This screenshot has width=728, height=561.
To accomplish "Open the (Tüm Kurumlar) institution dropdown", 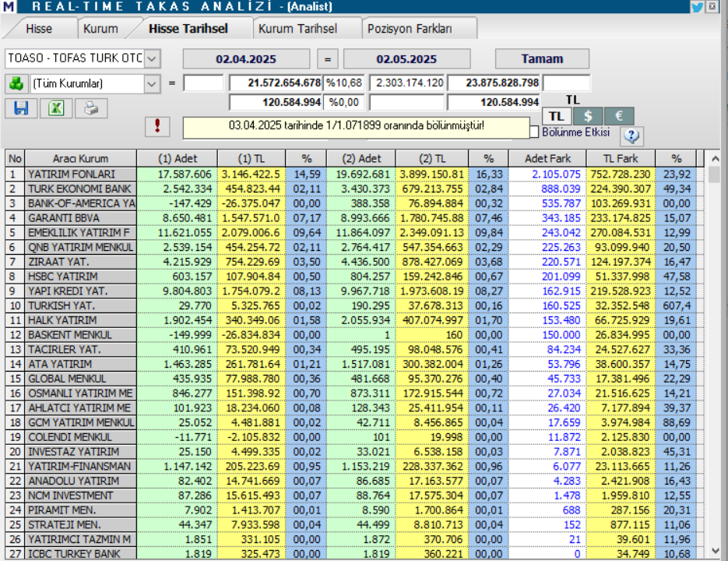I will (152, 84).
